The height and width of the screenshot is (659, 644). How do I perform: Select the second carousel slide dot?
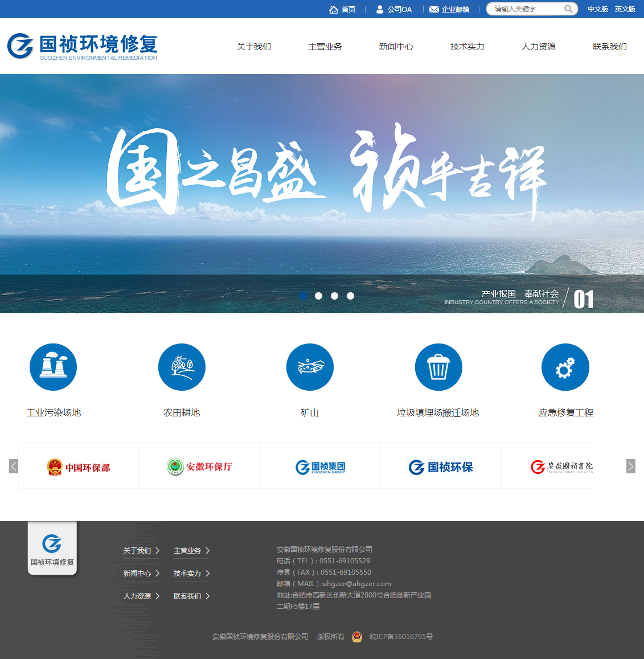click(x=318, y=296)
